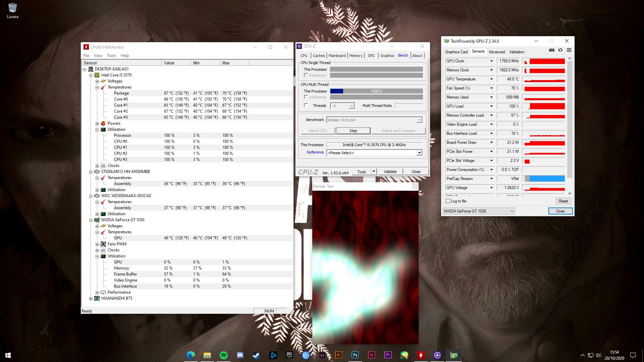Stop the running CPU-Z benchmark

[x=353, y=131]
